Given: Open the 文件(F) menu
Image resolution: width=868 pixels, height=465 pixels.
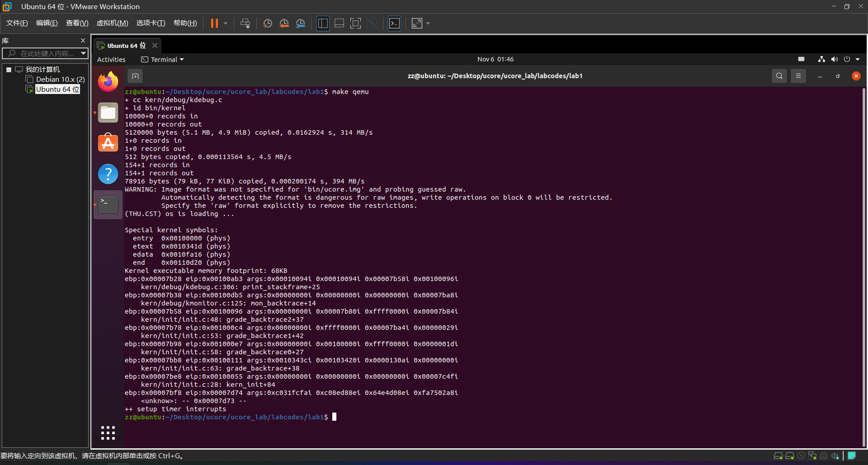Looking at the screenshot, I should 17,23.
